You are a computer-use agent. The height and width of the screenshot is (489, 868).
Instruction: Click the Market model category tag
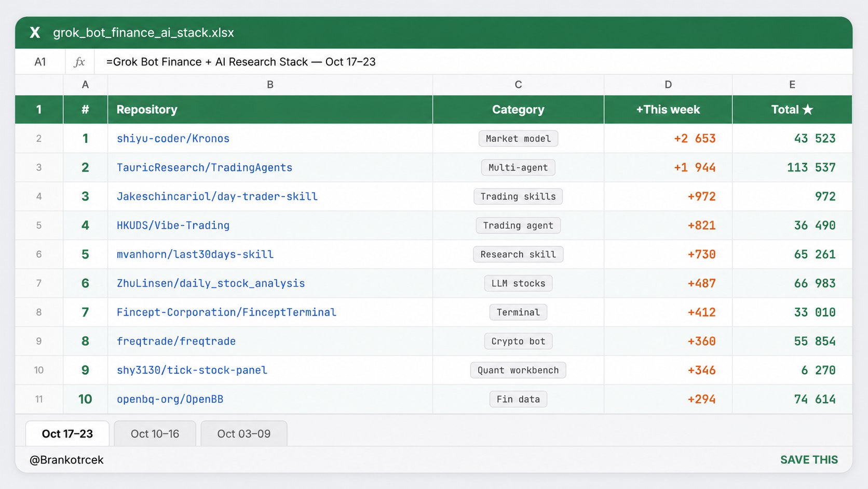click(x=518, y=139)
